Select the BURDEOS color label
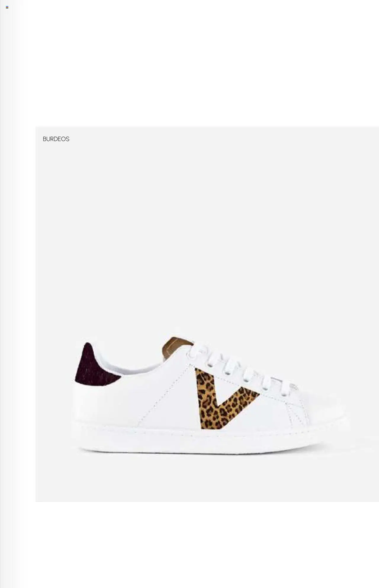Screen dimensions: 379x588 coord(56,139)
